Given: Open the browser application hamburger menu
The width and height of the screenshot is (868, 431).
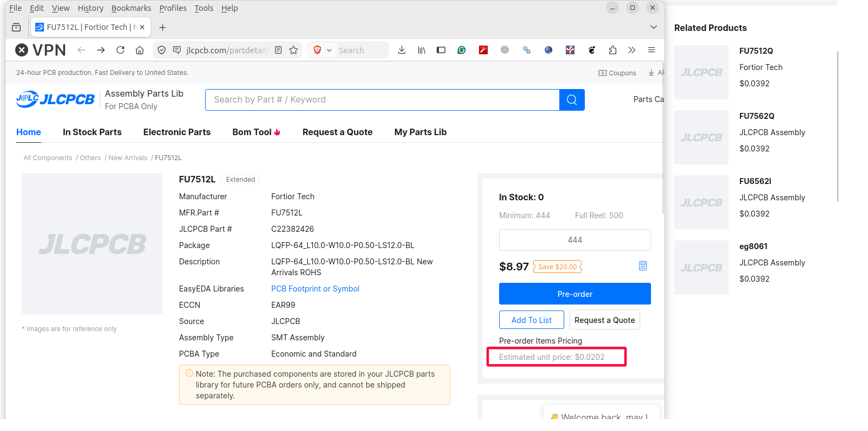Looking at the screenshot, I should pos(652,50).
